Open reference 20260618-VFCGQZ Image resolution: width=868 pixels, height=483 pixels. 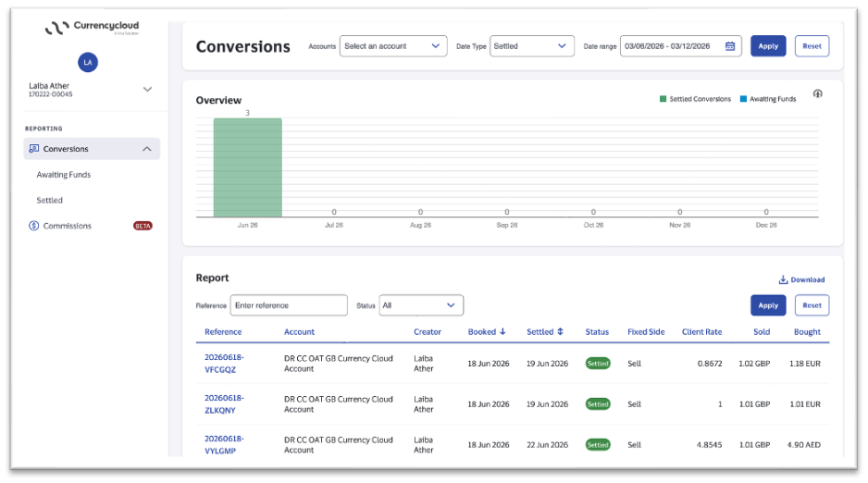pos(224,364)
